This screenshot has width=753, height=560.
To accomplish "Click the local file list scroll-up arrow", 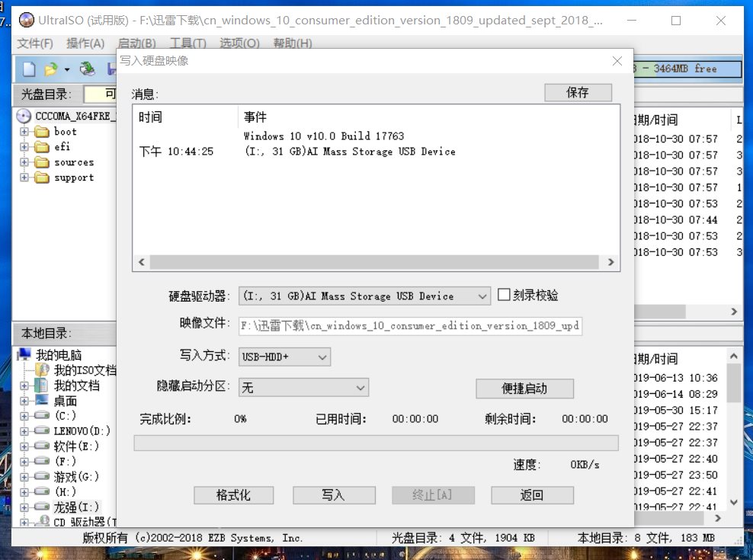I will [734, 356].
